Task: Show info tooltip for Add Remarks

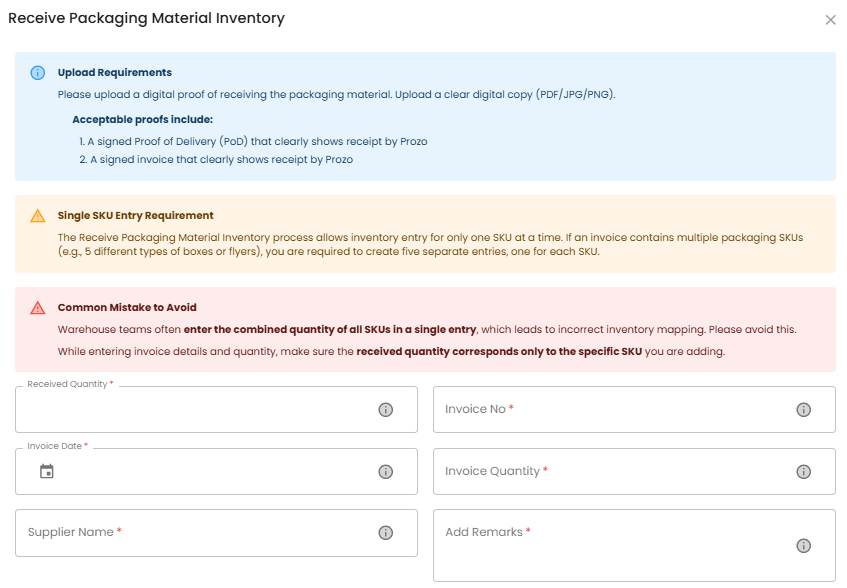Action: tap(803, 546)
